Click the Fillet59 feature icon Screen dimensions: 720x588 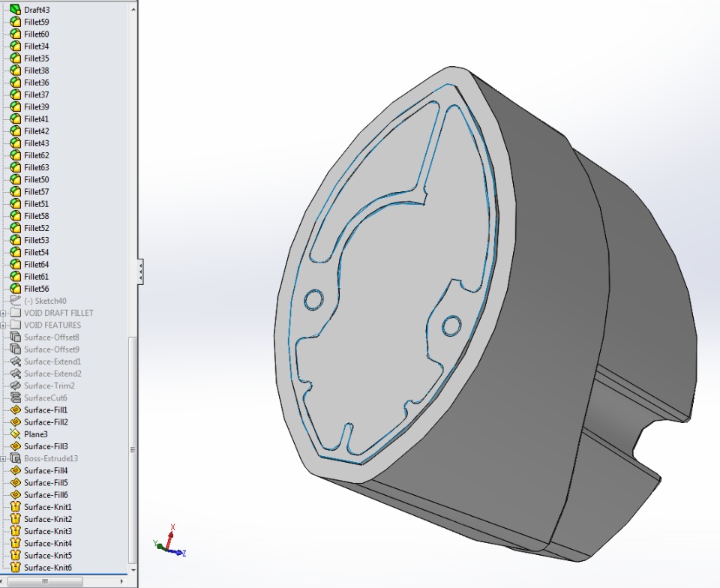click(x=16, y=22)
